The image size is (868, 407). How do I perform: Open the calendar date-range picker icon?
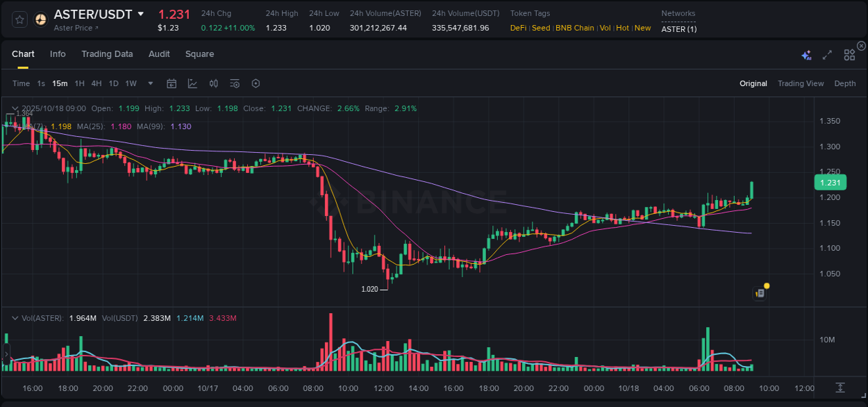coord(172,83)
